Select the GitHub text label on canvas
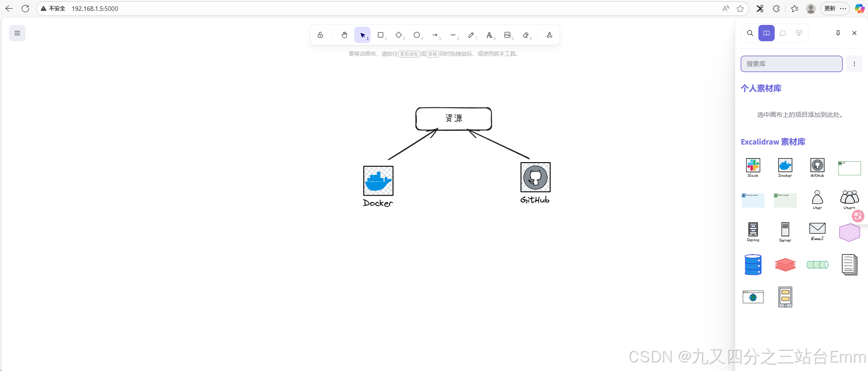Viewport: 868px width, 371px height. 535,200
